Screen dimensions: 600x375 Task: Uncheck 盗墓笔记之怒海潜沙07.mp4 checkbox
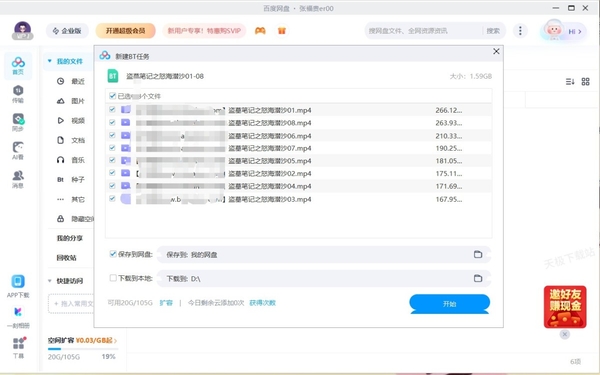click(x=112, y=148)
